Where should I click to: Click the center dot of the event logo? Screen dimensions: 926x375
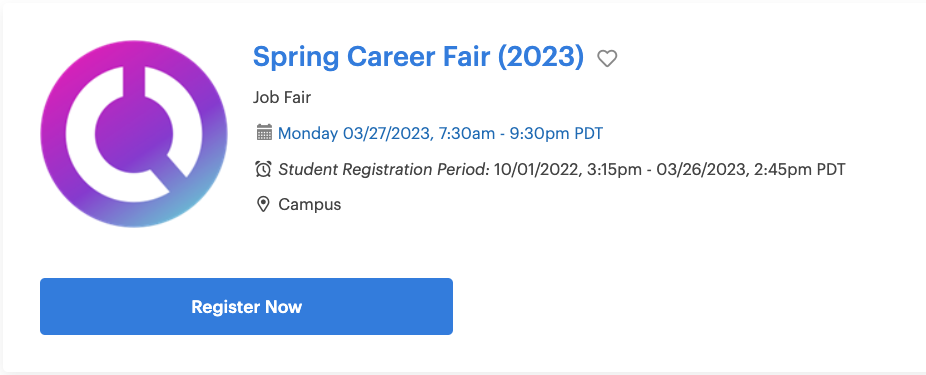tap(133, 133)
